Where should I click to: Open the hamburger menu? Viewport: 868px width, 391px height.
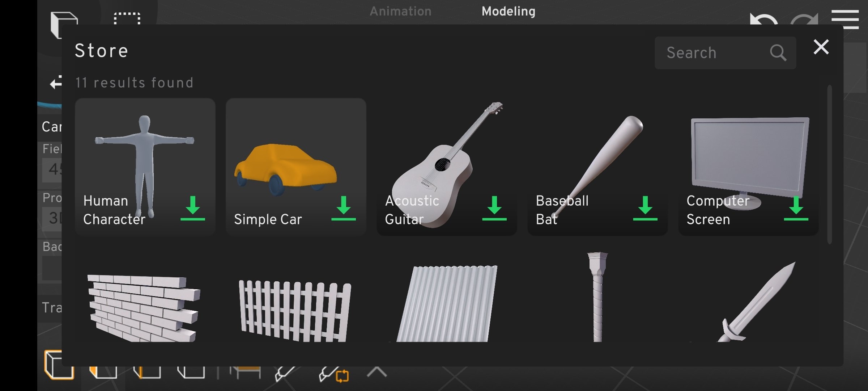point(845,19)
